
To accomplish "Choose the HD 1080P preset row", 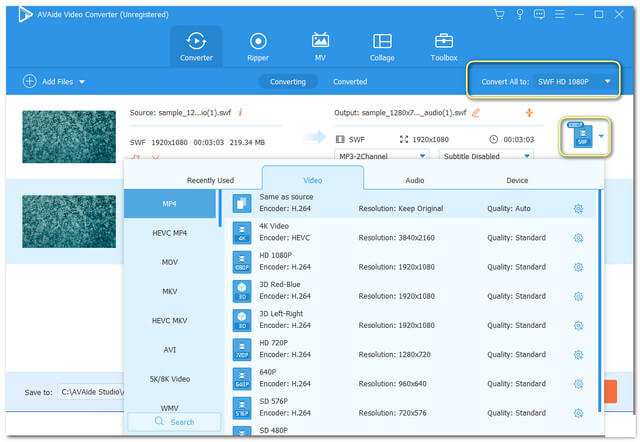I will [409, 261].
